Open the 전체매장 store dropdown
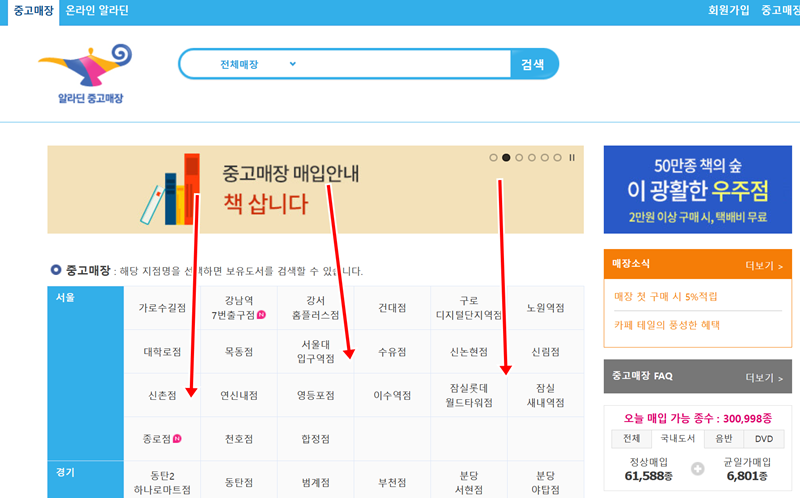This screenshot has width=800, height=498. pos(258,64)
